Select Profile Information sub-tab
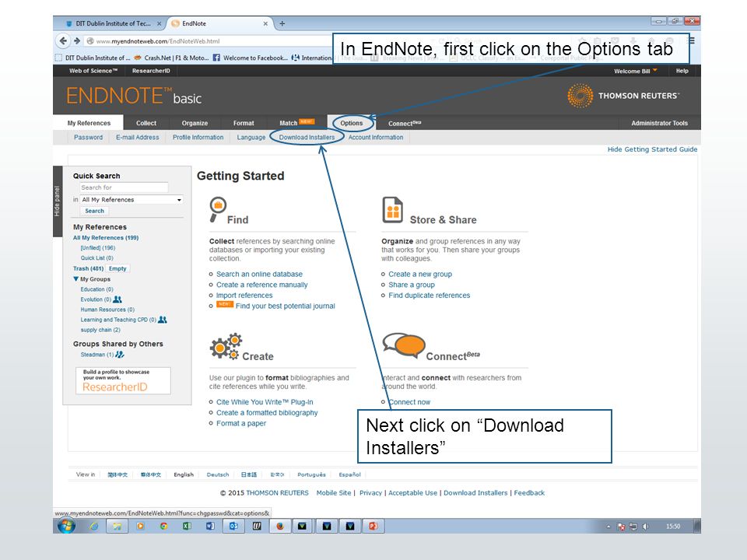This screenshot has width=747, height=560. tap(198, 137)
